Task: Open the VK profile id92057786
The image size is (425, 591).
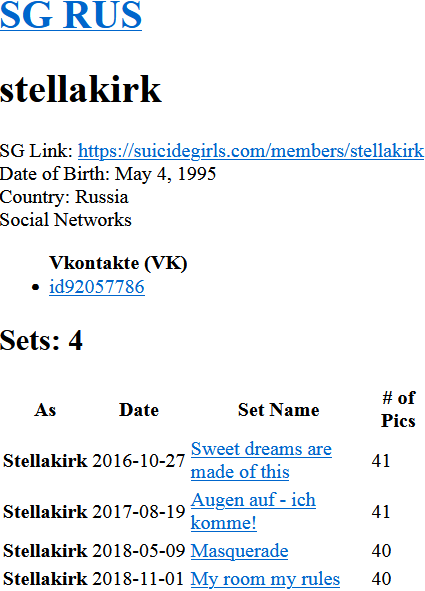Action: 97,287
